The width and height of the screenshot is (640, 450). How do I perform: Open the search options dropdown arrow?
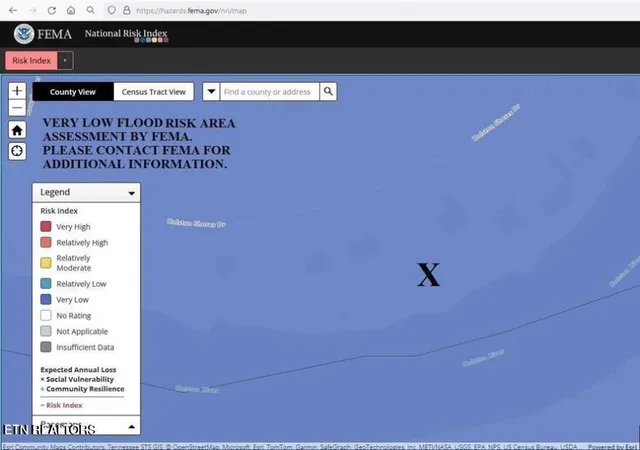211,91
